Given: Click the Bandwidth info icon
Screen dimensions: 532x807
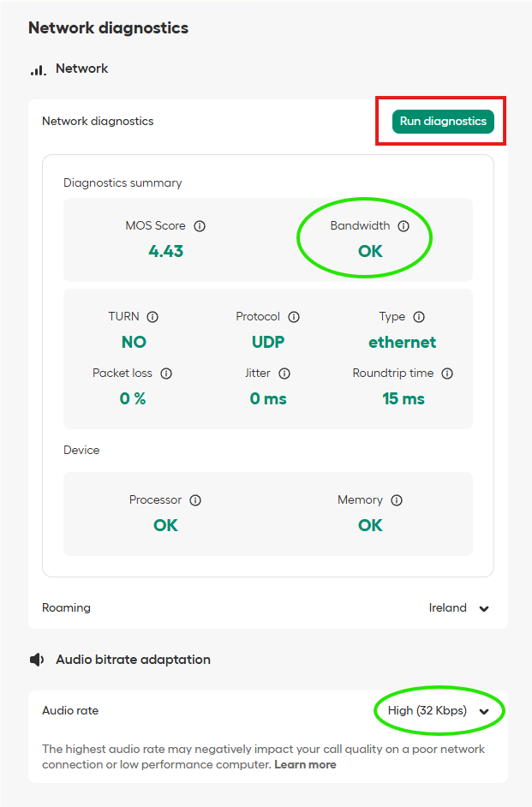Looking at the screenshot, I should point(403,226).
